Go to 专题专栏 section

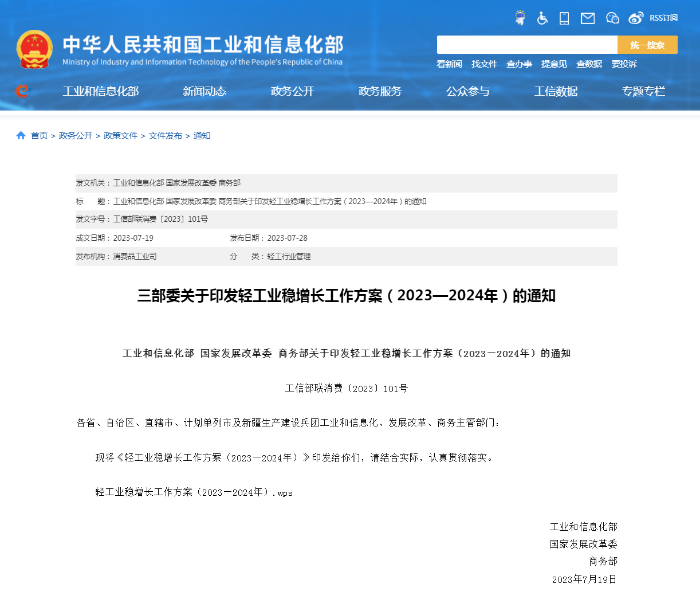coord(643,91)
